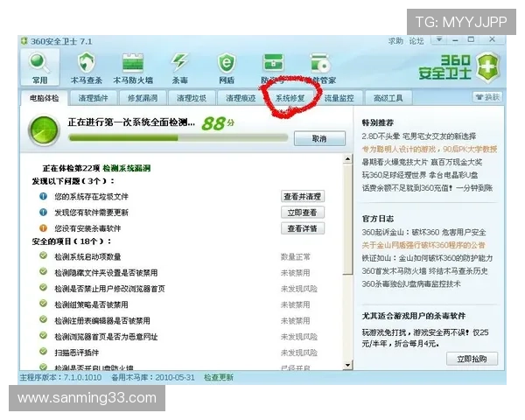The width and height of the screenshot is (525, 420).
Task: Click info icon beside 发现您有软件需要更新
Action: click(43, 212)
